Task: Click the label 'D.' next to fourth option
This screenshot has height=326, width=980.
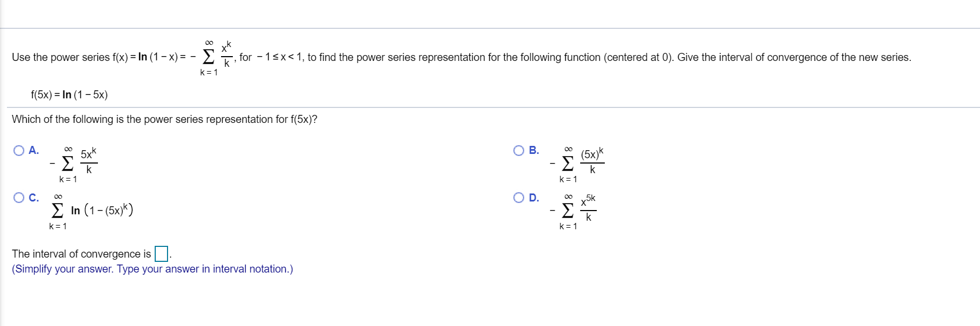Action: pyautogui.click(x=534, y=198)
